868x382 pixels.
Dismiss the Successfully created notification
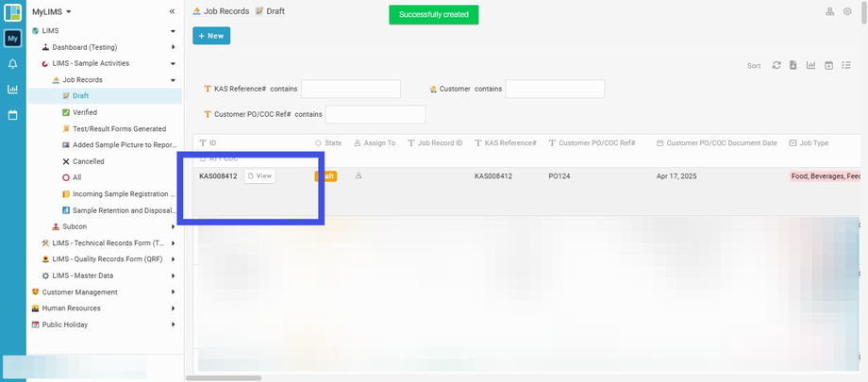tap(433, 15)
